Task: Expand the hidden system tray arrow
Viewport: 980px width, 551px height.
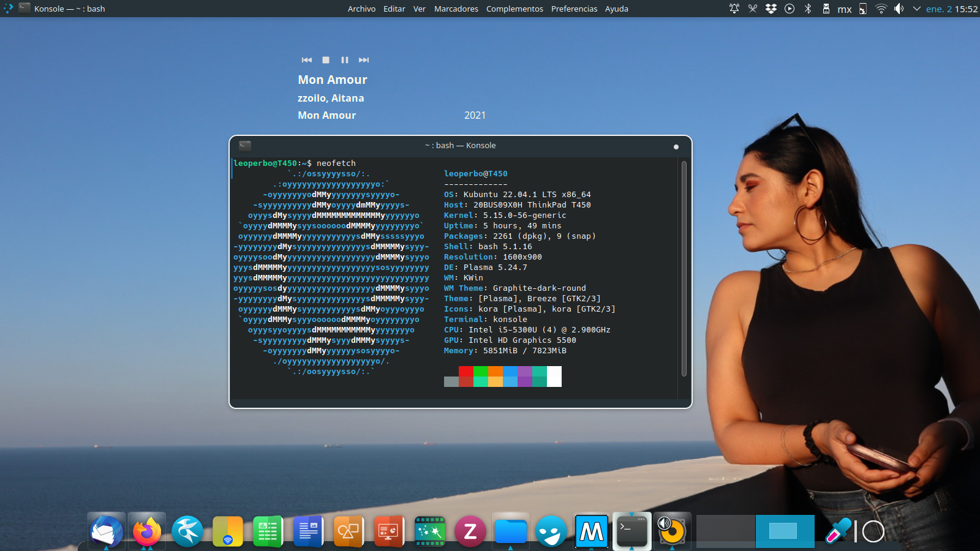Action: (x=916, y=9)
